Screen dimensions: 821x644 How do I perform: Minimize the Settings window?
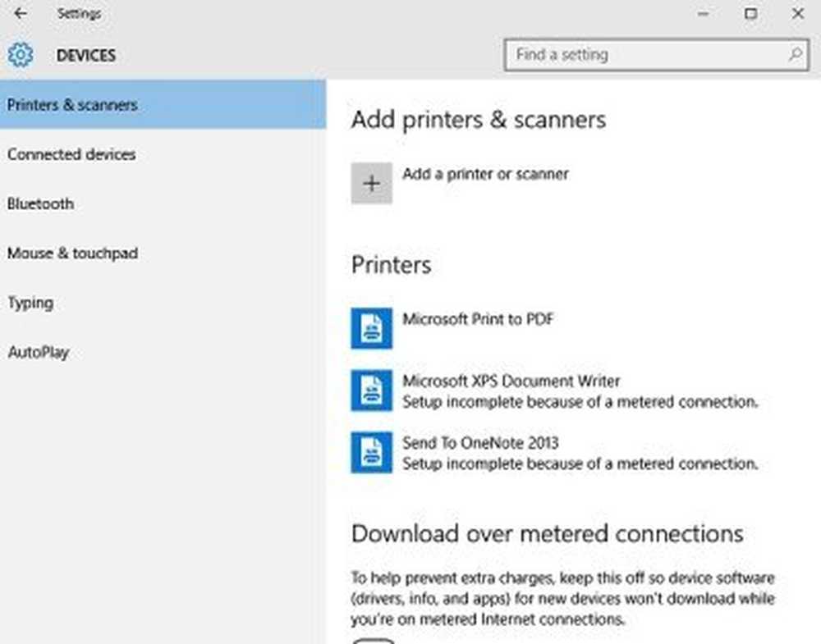[x=704, y=14]
